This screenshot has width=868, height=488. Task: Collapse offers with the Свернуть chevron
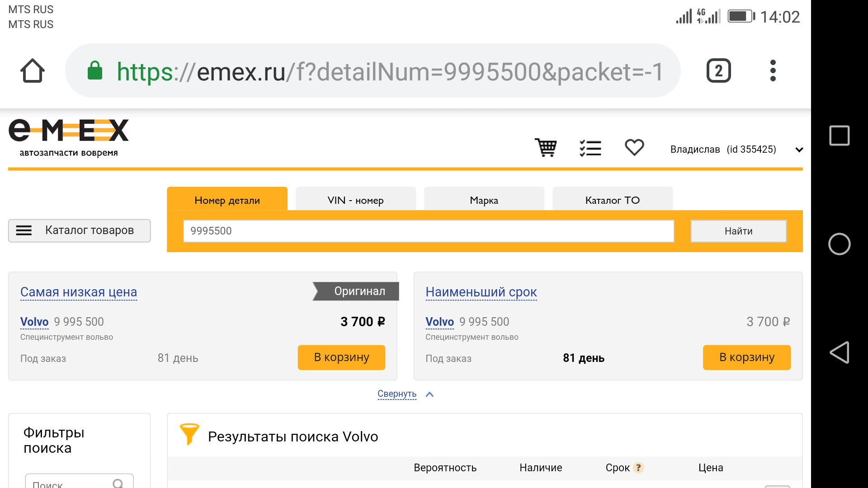(430, 394)
